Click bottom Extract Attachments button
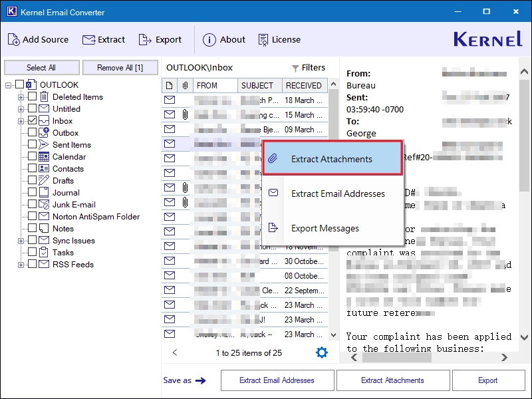This screenshot has width=532, height=399. point(393,380)
